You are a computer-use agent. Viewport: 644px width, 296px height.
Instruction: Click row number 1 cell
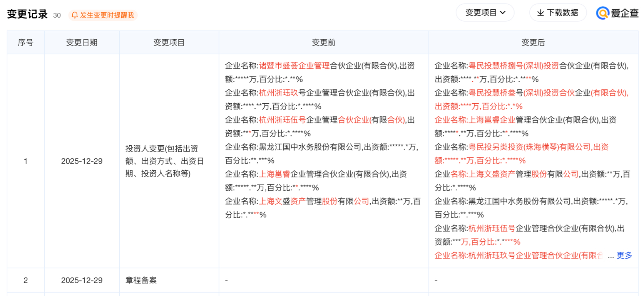[x=26, y=161]
